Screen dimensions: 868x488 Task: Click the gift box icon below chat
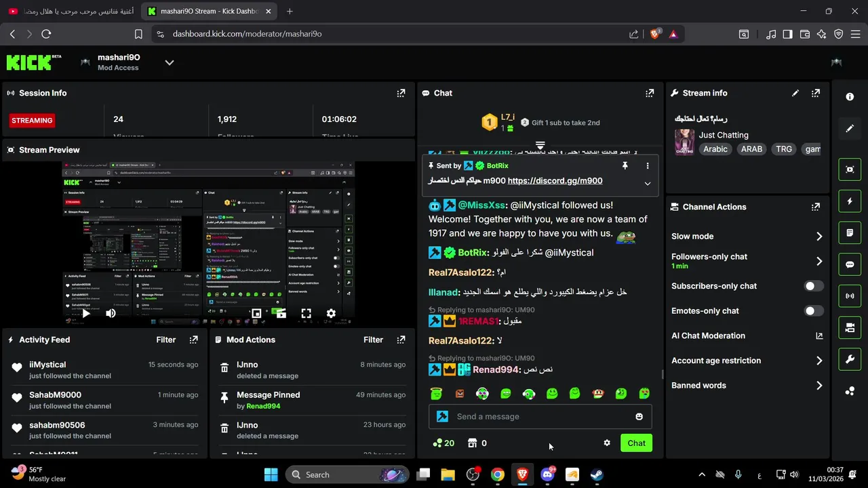click(471, 443)
